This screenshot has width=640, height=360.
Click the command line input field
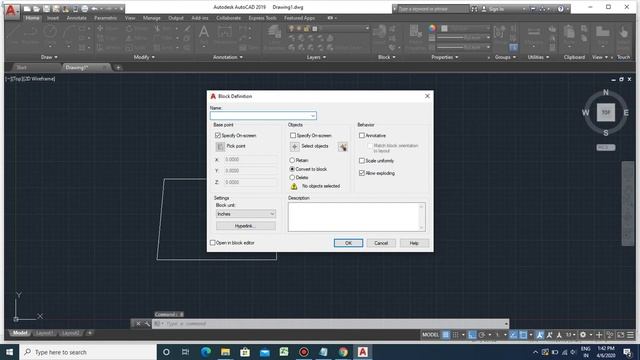pos(331,324)
